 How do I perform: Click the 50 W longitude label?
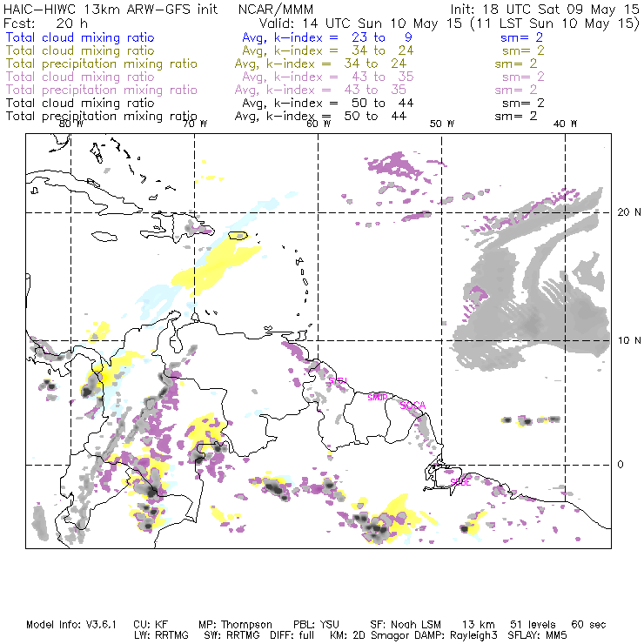(442, 124)
